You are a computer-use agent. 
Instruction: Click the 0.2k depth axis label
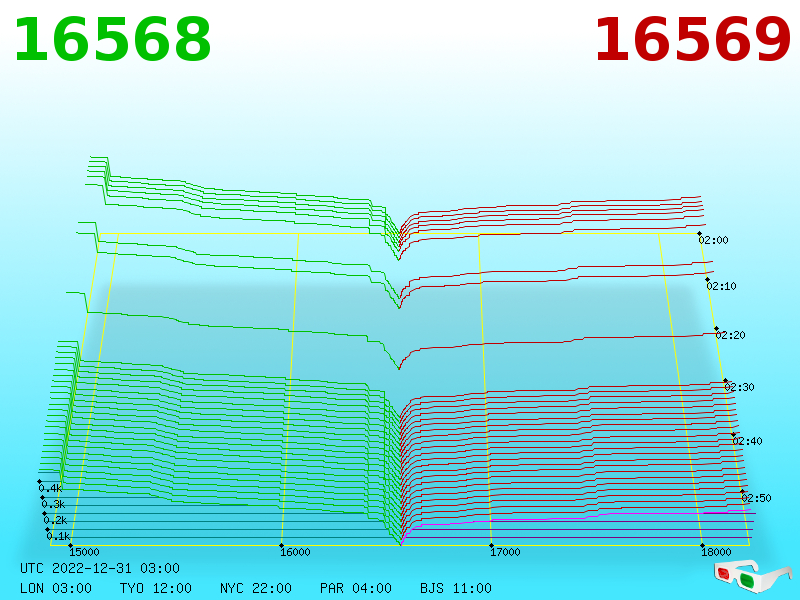[55, 520]
